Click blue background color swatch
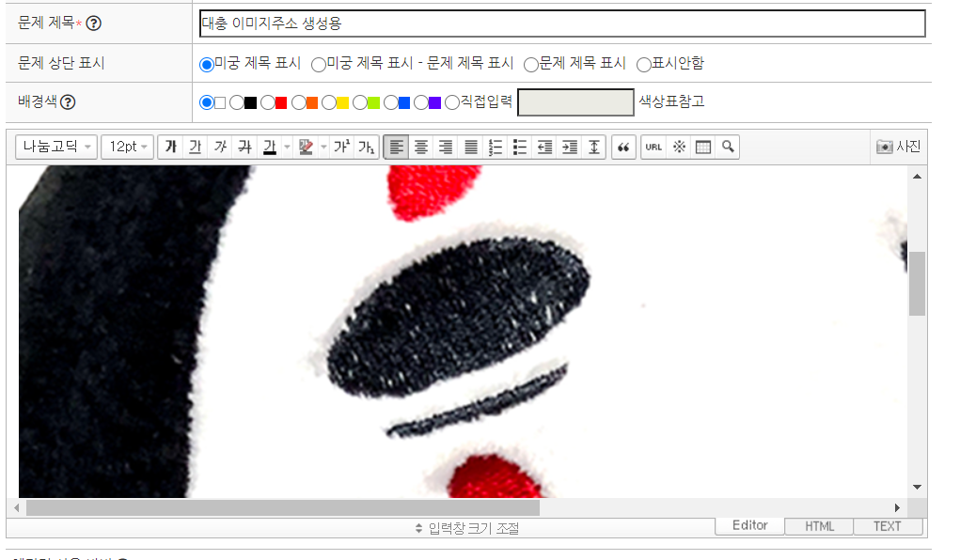The width and height of the screenshot is (960, 560). (x=404, y=102)
